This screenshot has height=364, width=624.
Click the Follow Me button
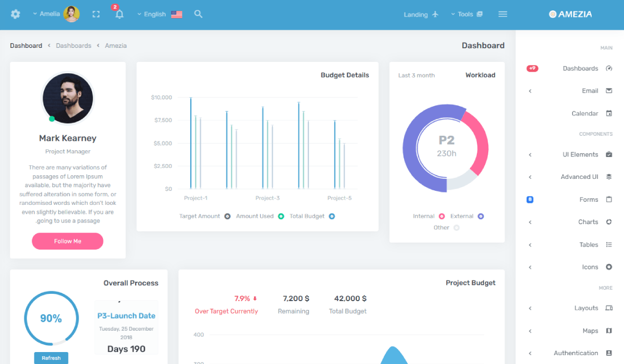(68, 241)
